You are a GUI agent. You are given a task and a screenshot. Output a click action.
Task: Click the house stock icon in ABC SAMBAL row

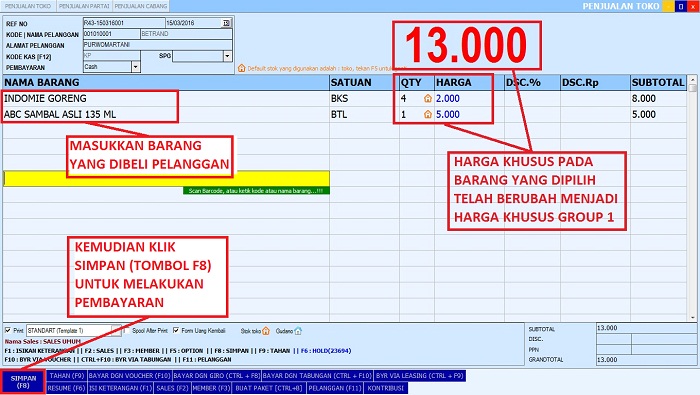point(428,114)
